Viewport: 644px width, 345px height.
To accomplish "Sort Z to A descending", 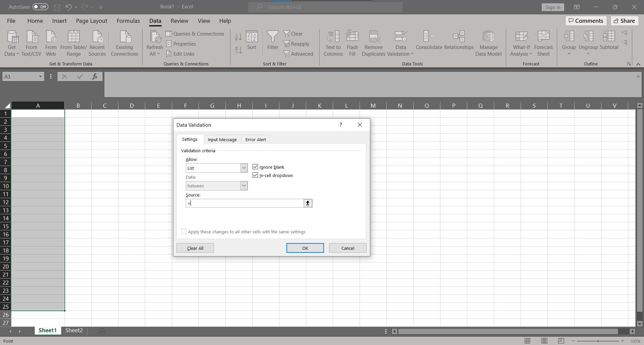I will coord(238,50).
